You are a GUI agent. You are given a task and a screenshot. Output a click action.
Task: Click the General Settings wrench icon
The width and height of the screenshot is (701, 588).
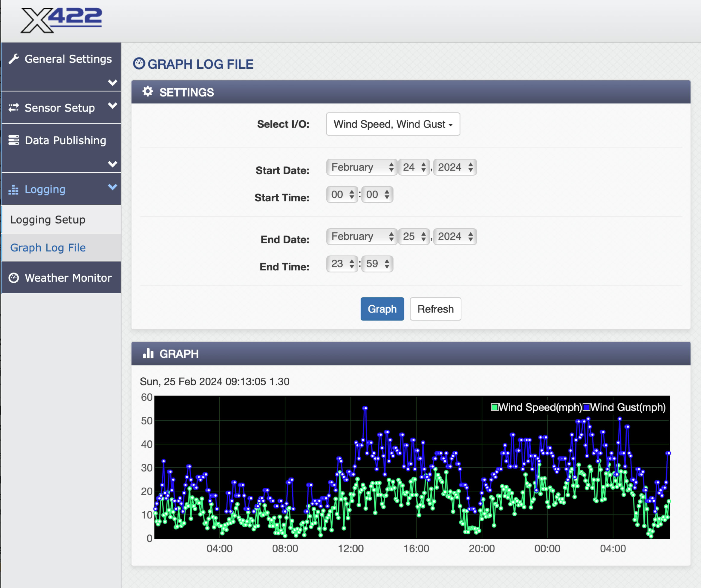pyautogui.click(x=14, y=59)
